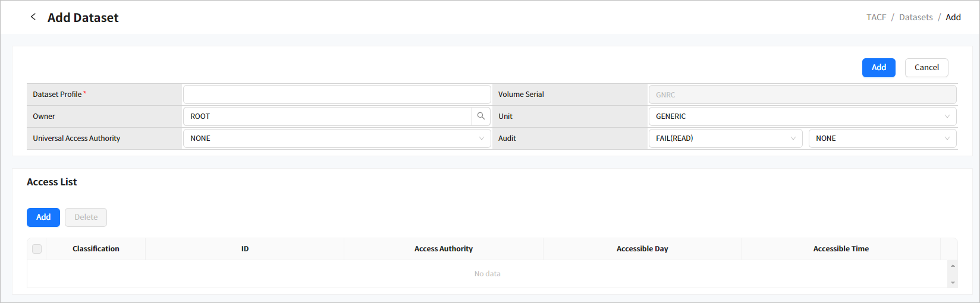Image resolution: width=980 pixels, height=303 pixels.
Task: Click the Owner search magnifier icon
Action: click(481, 116)
